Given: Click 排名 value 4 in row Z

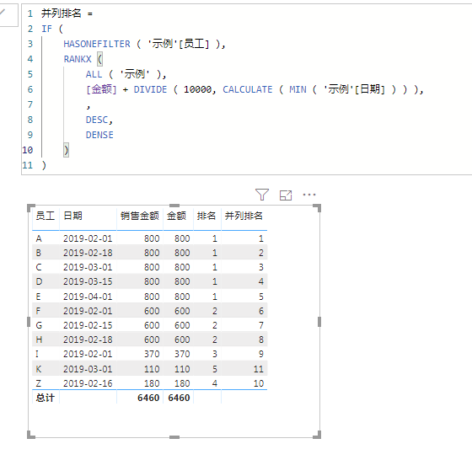Looking at the screenshot, I should point(215,383).
